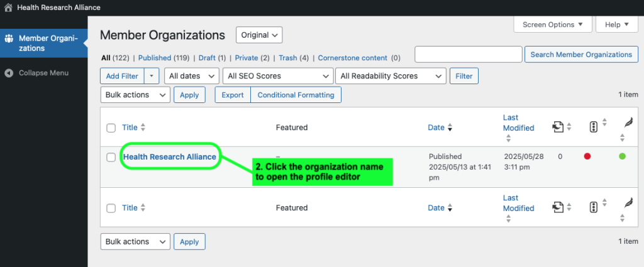Click the links count value 0

point(560,156)
